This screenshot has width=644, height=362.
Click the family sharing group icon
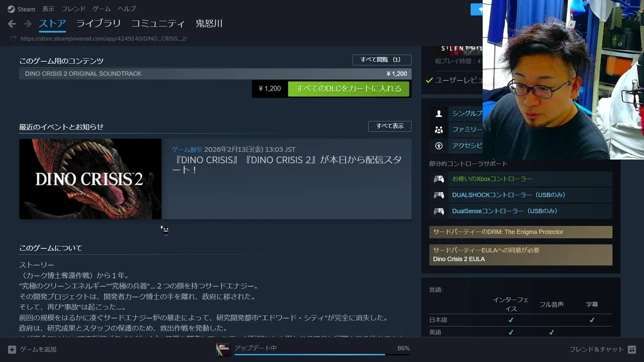click(x=439, y=130)
